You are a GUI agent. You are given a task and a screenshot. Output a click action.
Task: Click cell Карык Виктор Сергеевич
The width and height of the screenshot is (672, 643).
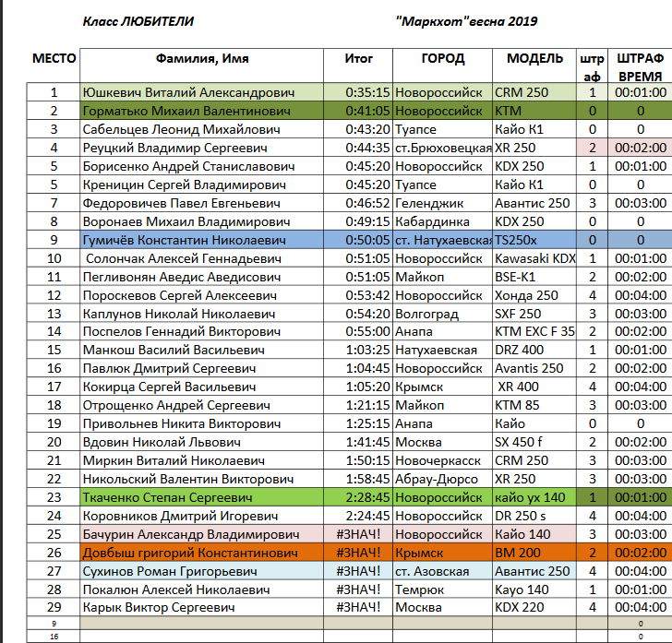coord(202,607)
